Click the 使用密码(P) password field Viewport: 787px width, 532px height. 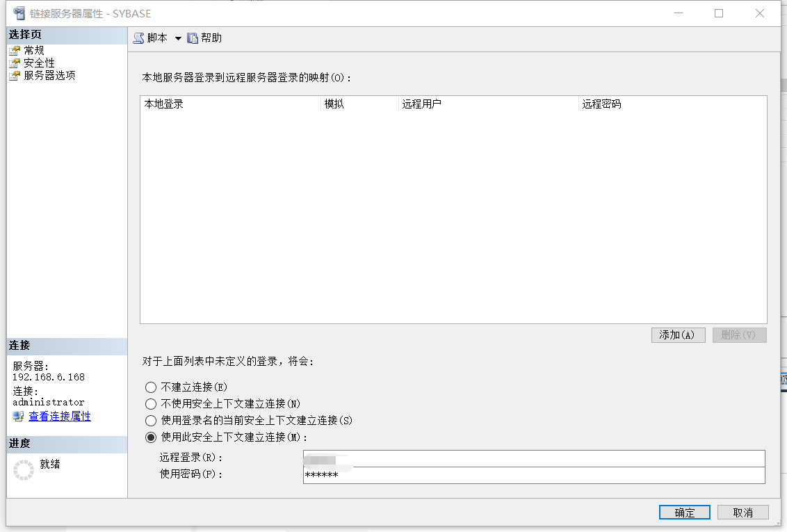534,475
